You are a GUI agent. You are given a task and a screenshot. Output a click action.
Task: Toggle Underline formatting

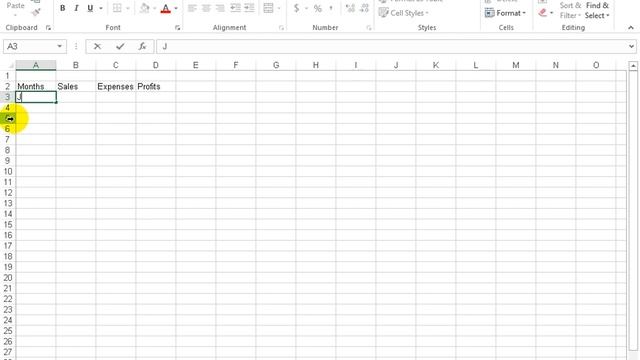90,8
